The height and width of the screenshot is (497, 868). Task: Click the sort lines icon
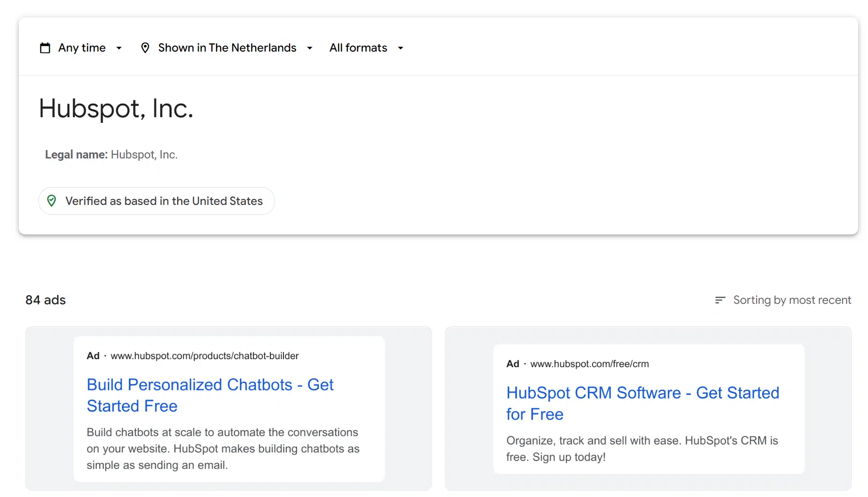point(720,300)
